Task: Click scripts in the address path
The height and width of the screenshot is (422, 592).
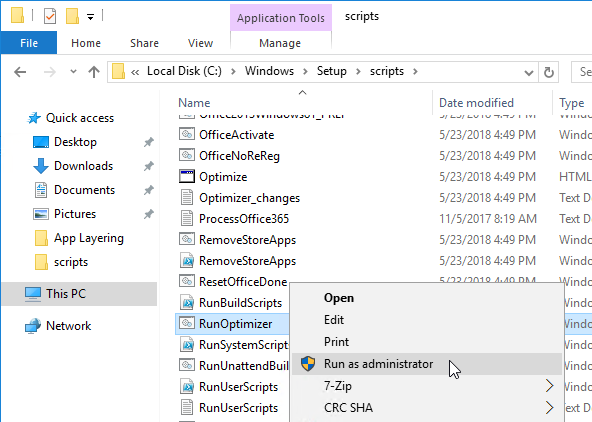Action: click(387, 71)
